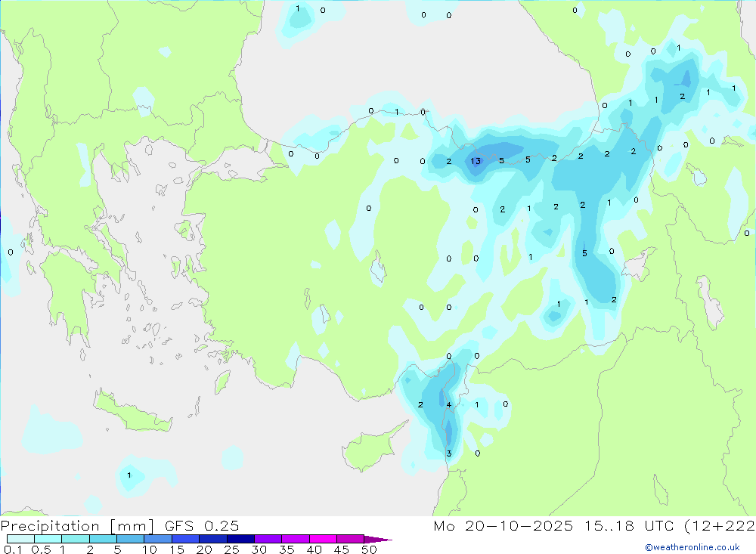Image resolution: width=756 pixels, height=554 pixels.
Task: Click the 0.5–1 mm legend color box
Action: [x=48, y=539]
